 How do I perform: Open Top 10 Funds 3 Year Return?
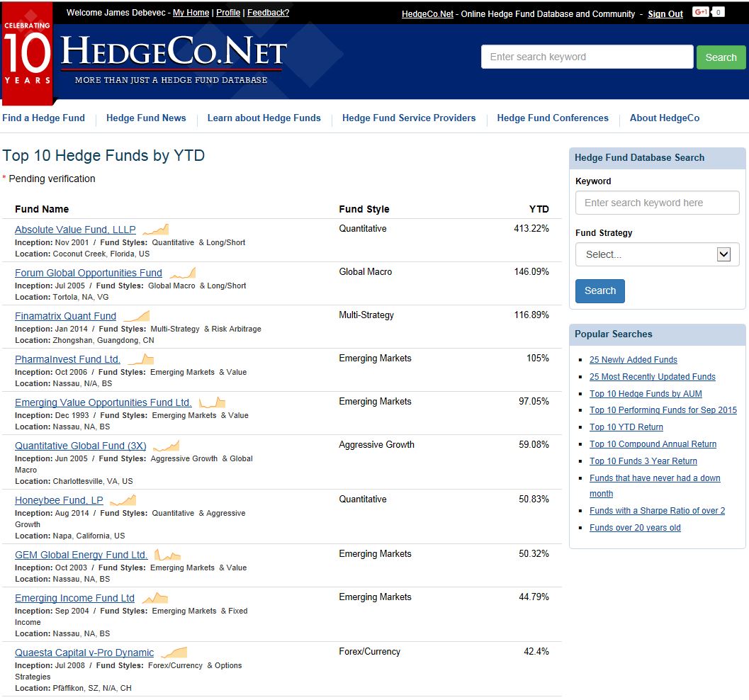643,461
